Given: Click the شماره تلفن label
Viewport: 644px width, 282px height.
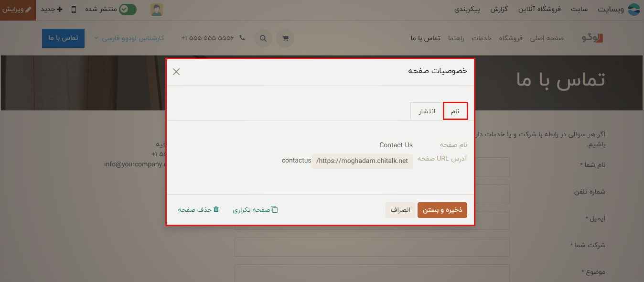Looking at the screenshot, I should click(x=590, y=192).
